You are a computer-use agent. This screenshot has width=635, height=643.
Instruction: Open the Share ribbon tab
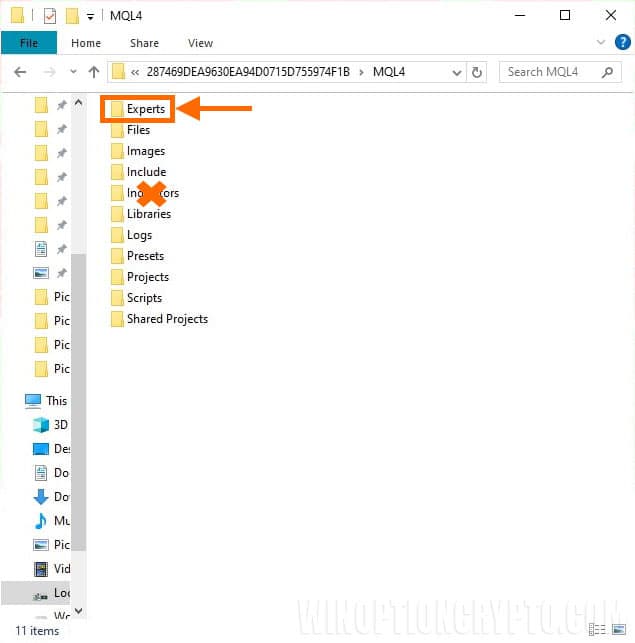(x=144, y=43)
